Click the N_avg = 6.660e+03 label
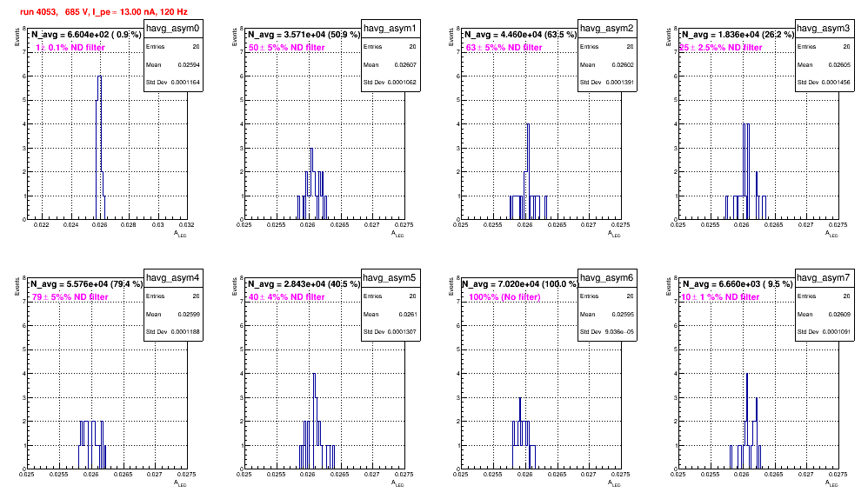 (x=738, y=283)
